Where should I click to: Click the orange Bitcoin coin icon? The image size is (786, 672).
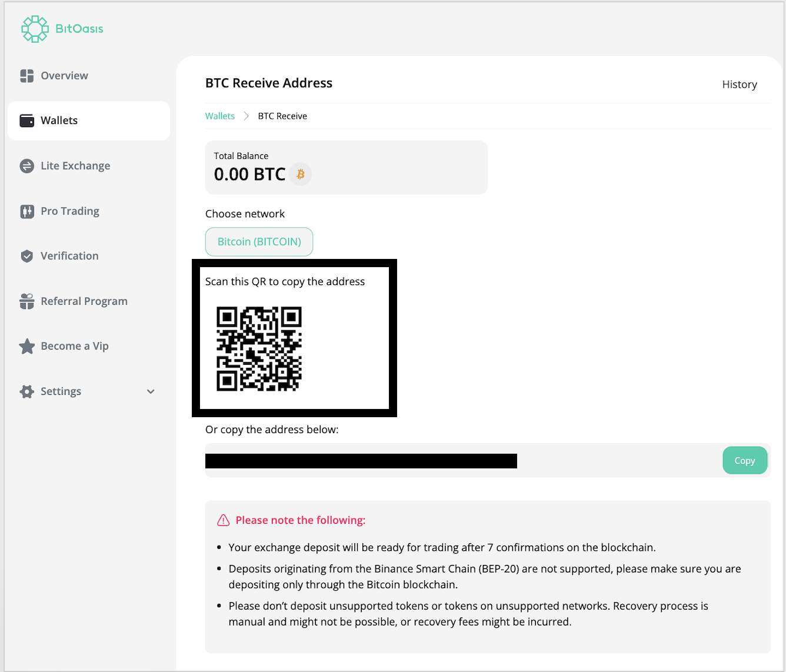301,174
